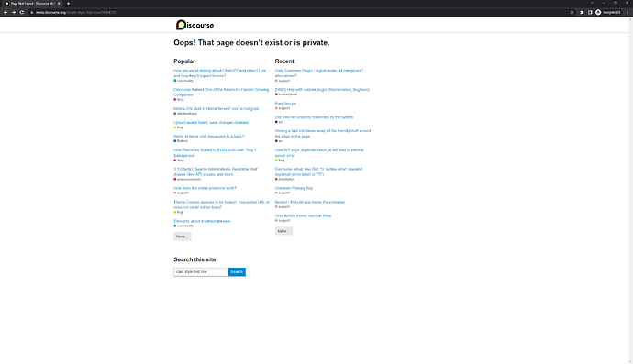The width and height of the screenshot is (633, 364).
Task: Toggle the browser side panel icon
Action: (590, 12)
